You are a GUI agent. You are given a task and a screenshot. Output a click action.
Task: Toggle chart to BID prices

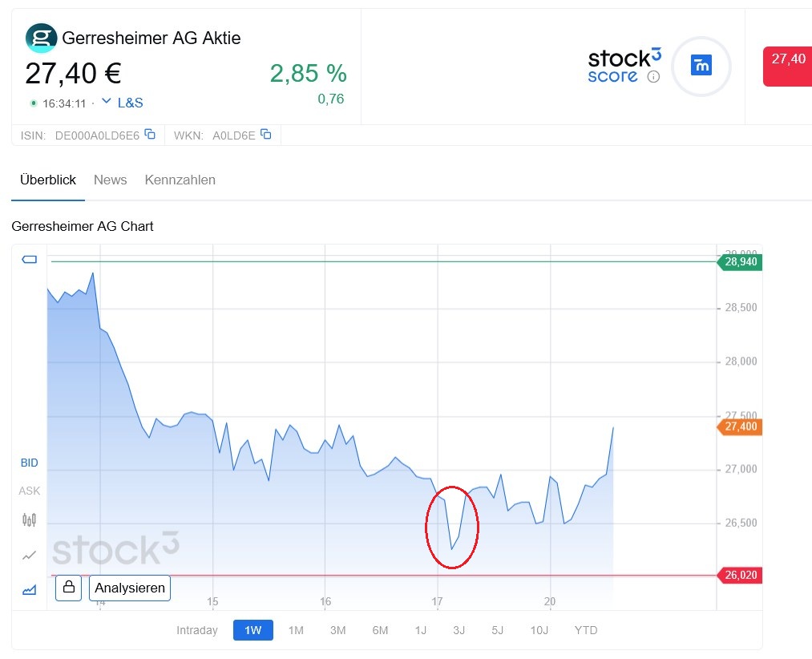pyautogui.click(x=30, y=463)
